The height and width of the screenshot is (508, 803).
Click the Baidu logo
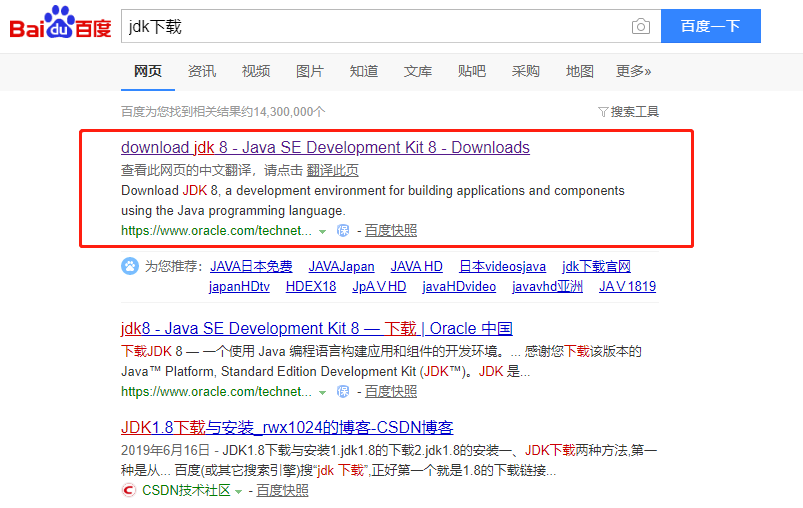(x=60, y=23)
